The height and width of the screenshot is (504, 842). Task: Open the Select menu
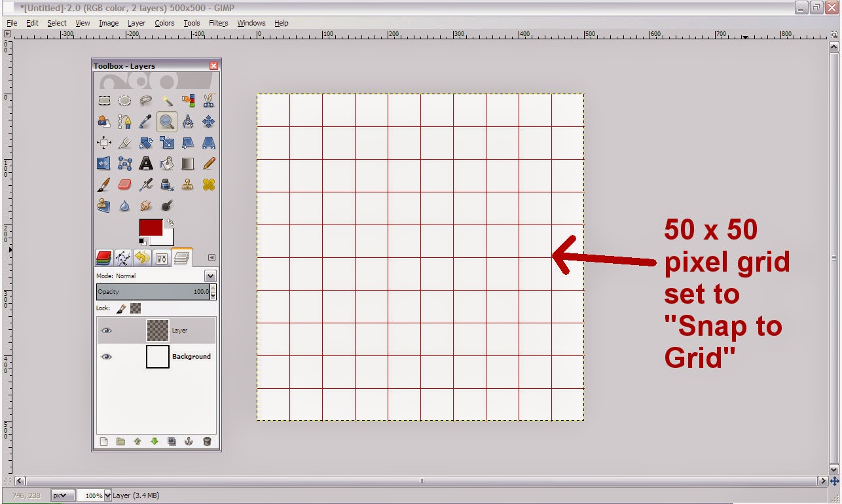click(57, 23)
